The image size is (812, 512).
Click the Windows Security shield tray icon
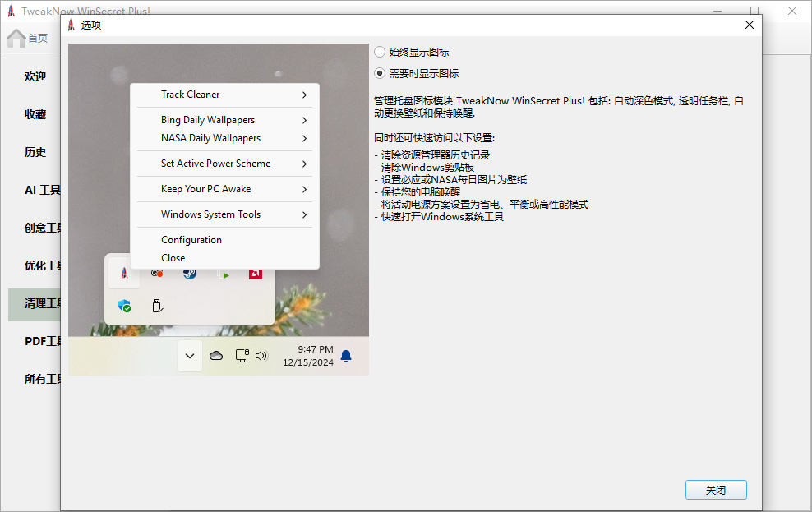(124, 306)
